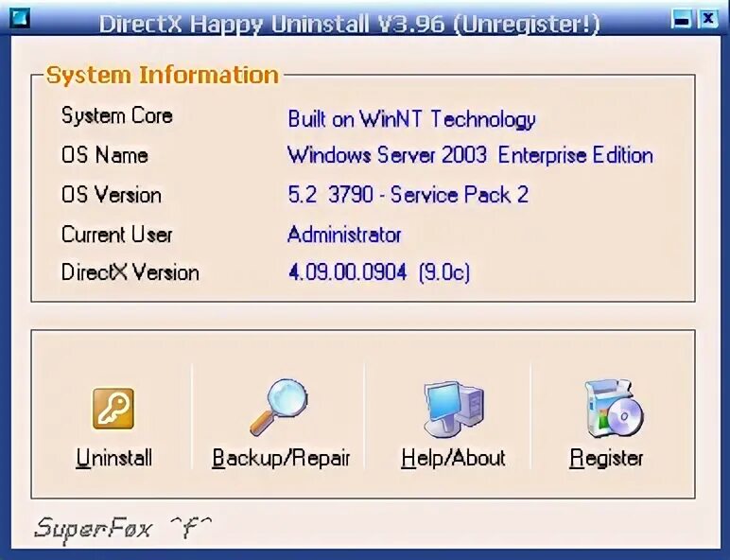This screenshot has height=560, width=730.
Task: Click the 'System Information' group heading
Action: coord(163,75)
